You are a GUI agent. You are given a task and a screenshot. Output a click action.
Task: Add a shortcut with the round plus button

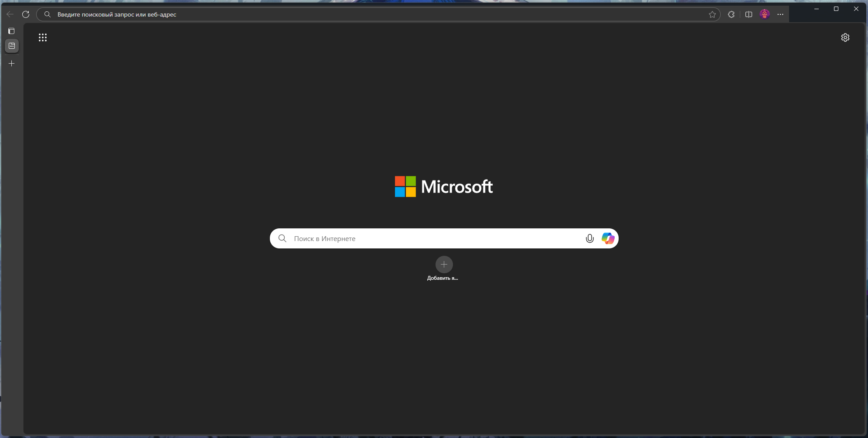pyautogui.click(x=444, y=265)
